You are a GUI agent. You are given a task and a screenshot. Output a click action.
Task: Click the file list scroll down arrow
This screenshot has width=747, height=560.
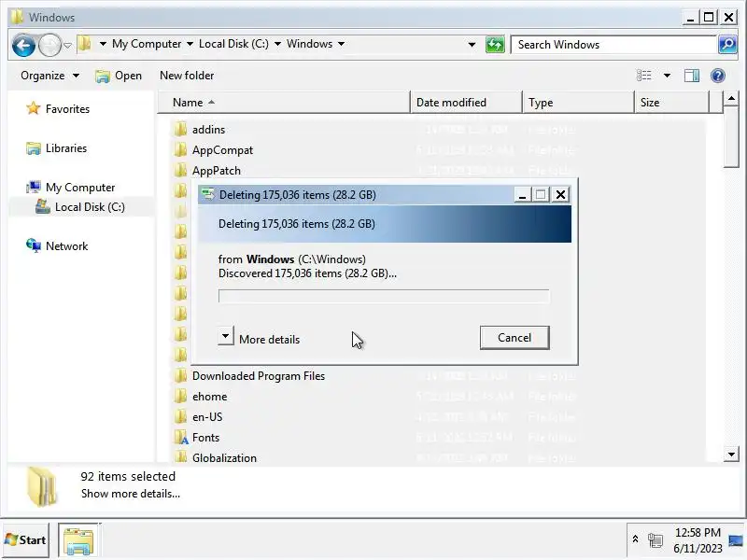coord(731,454)
